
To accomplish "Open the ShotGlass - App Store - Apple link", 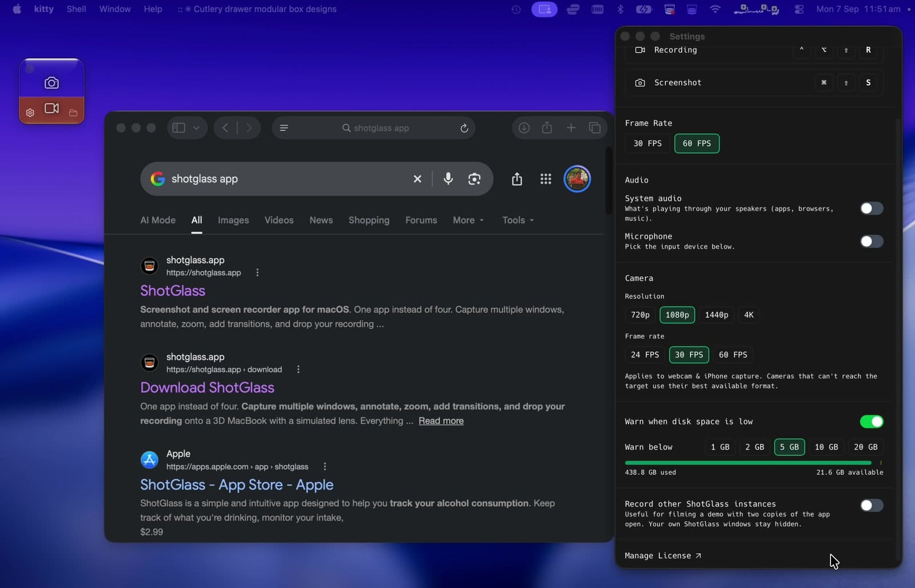I will click(237, 485).
